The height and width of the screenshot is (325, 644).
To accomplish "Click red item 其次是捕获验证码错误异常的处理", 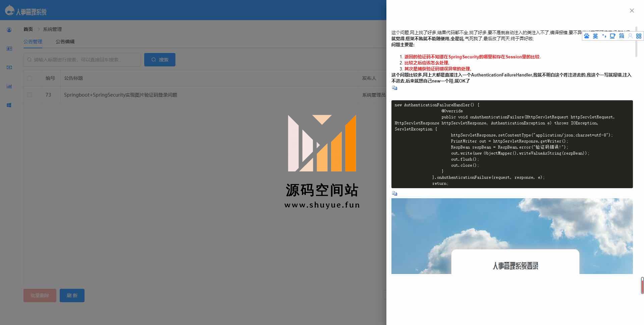I will pos(438,69).
